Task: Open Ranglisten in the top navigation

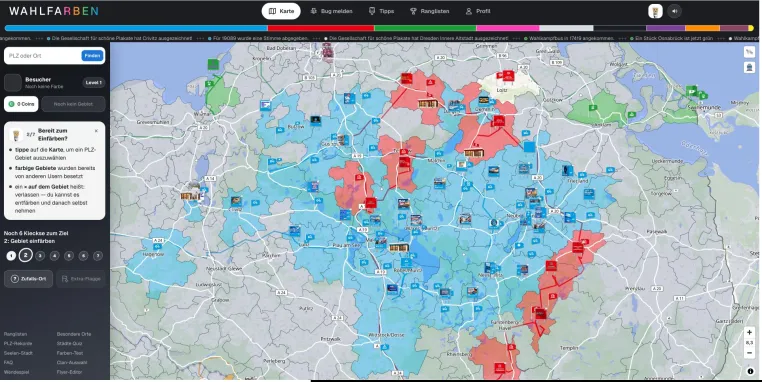Action: [x=430, y=11]
